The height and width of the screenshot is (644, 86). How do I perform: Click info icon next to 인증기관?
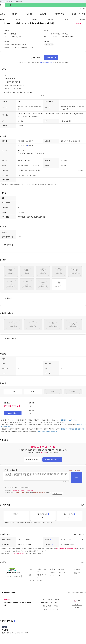point(50,540)
